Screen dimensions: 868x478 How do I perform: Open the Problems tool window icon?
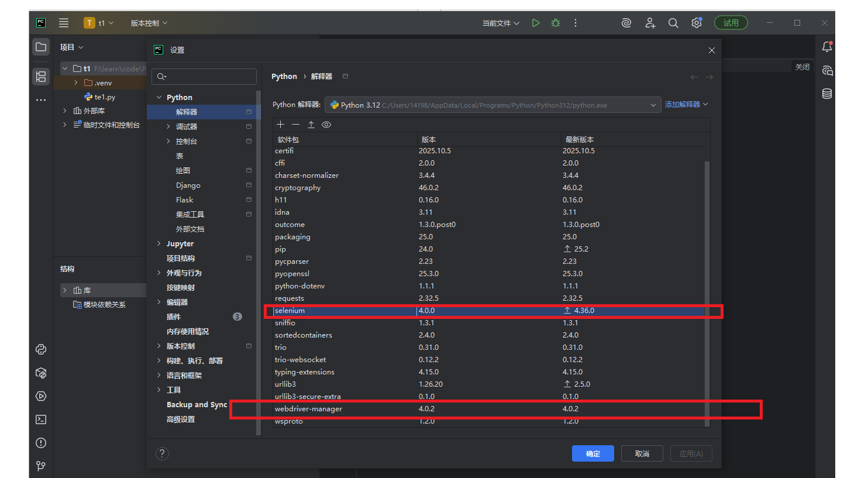(x=41, y=443)
